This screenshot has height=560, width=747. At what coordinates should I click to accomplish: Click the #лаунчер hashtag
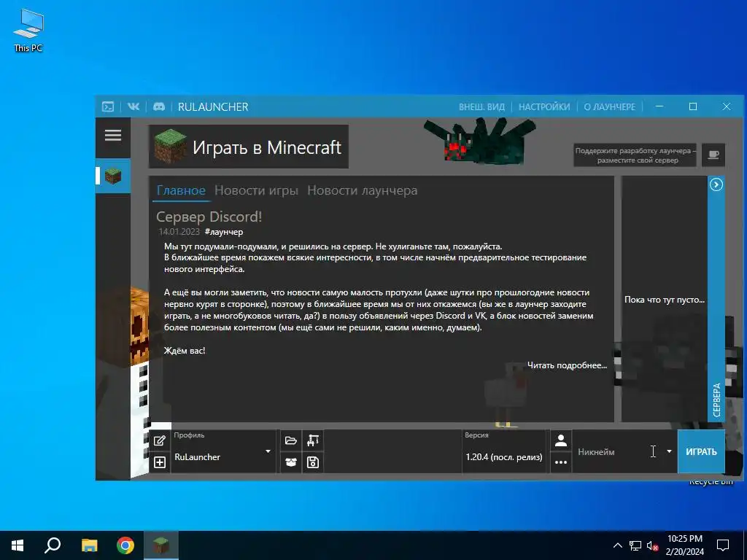coord(224,232)
